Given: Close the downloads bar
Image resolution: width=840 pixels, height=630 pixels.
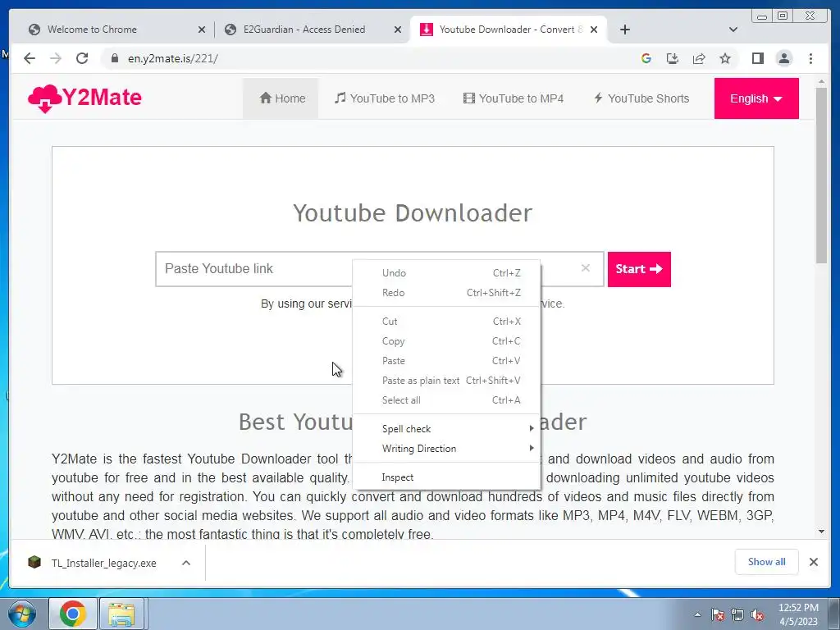Looking at the screenshot, I should tap(813, 562).
